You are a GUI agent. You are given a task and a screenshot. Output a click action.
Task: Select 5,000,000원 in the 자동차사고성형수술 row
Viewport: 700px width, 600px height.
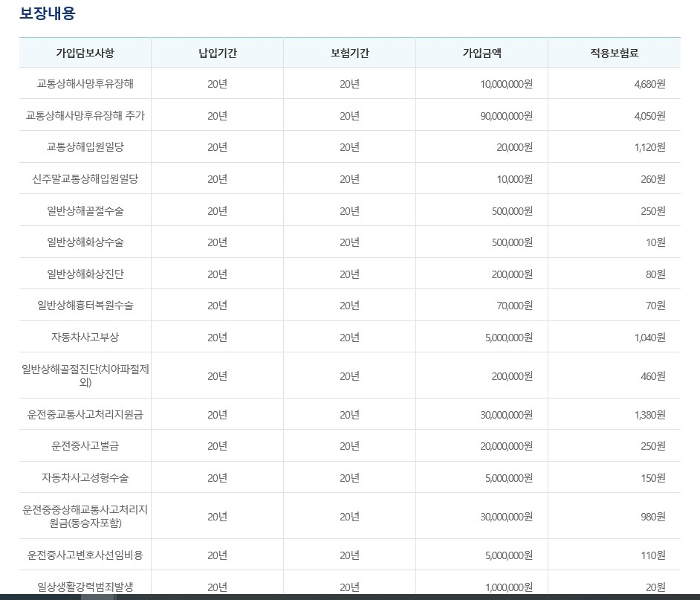pyautogui.click(x=509, y=478)
